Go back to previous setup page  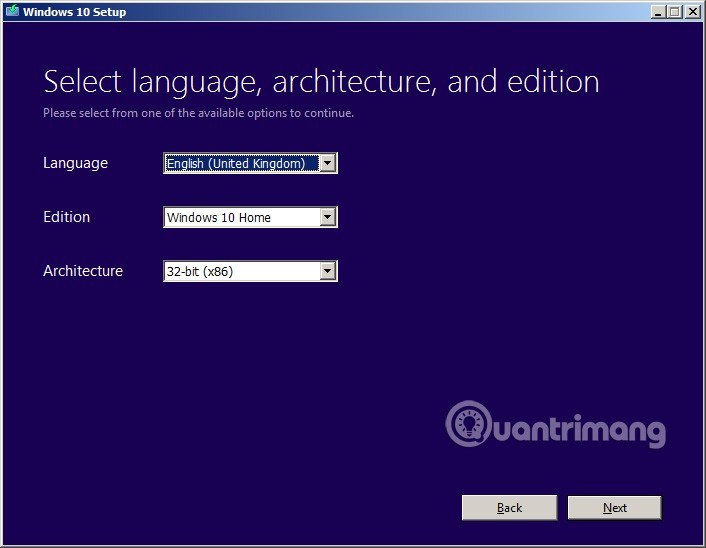click(x=509, y=508)
